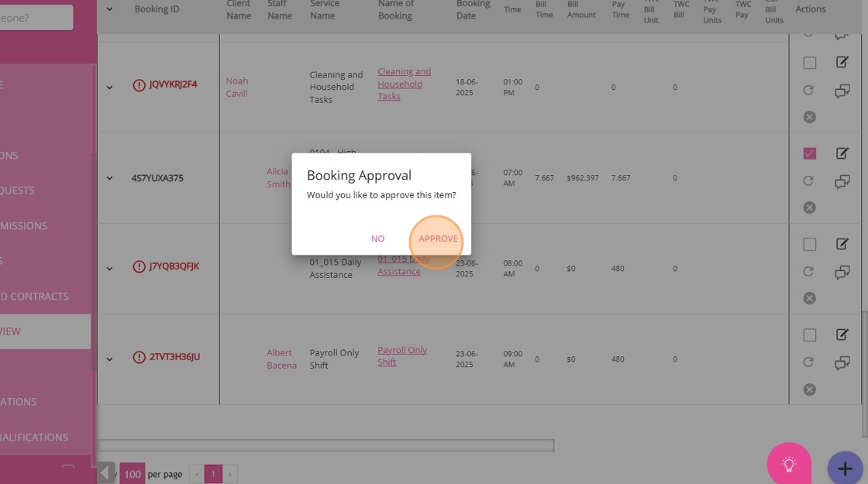Open comments icon for booking 4S7YUXA375

tap(842, 181)
